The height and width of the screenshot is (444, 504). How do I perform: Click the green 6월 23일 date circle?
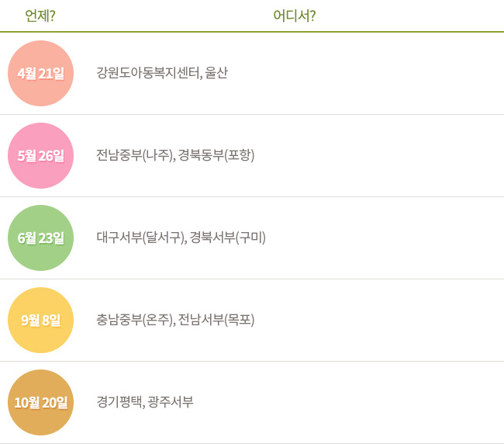click(x=40, y=238)
